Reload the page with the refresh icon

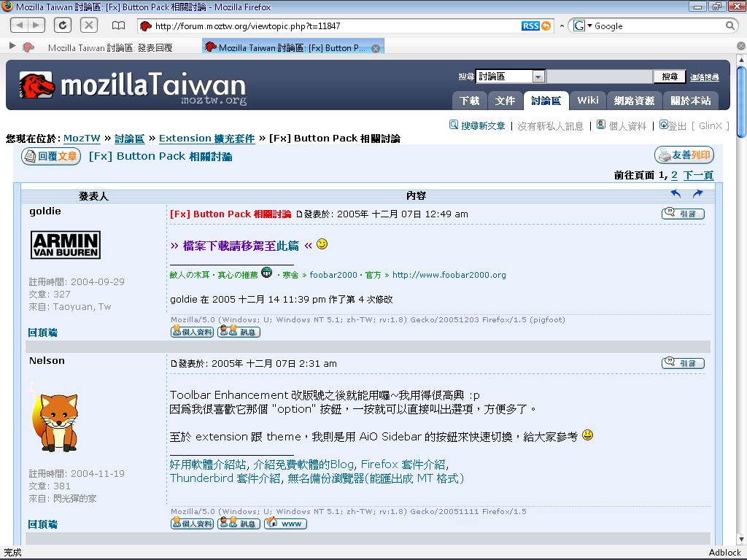point(63,26)
